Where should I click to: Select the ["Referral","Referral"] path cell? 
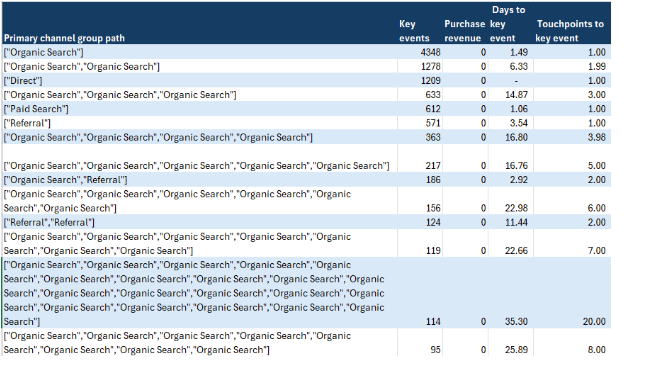click(x=199, y=222)
